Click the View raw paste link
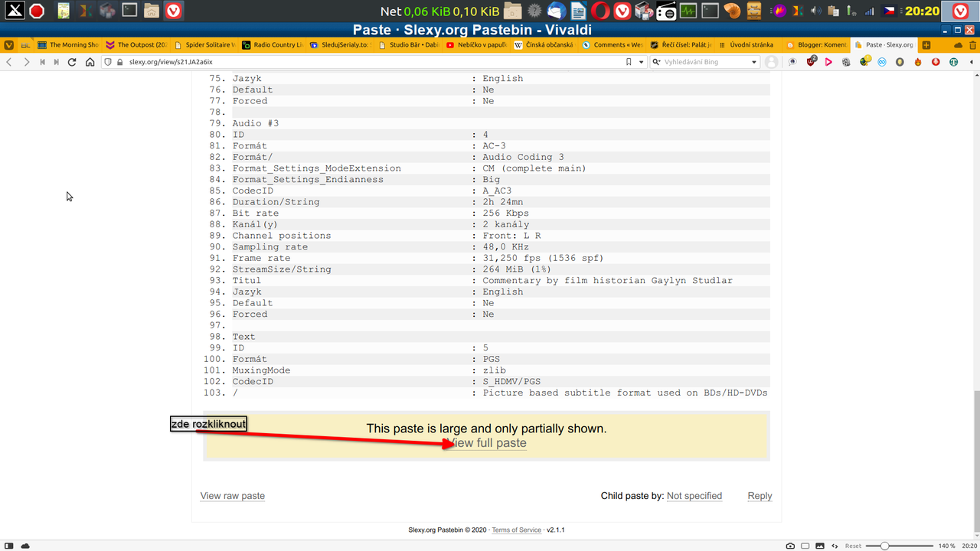The width and height of the screenshot is (980, 551). (x=233, y=496)
